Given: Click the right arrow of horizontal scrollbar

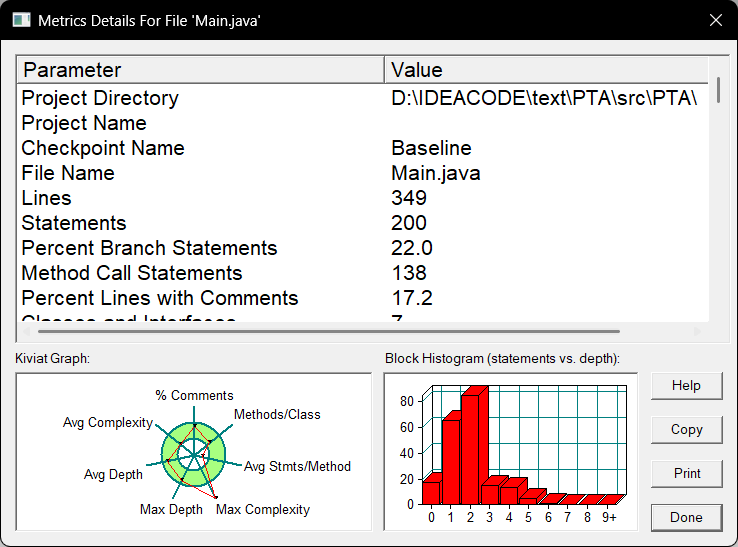Looking at the screenshot, I should 698,331.
